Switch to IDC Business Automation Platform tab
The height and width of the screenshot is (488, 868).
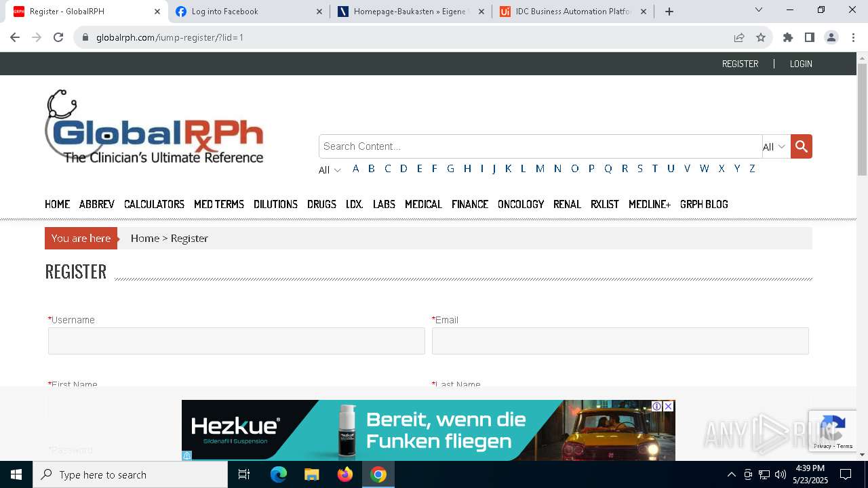click(x=573, y=12)
